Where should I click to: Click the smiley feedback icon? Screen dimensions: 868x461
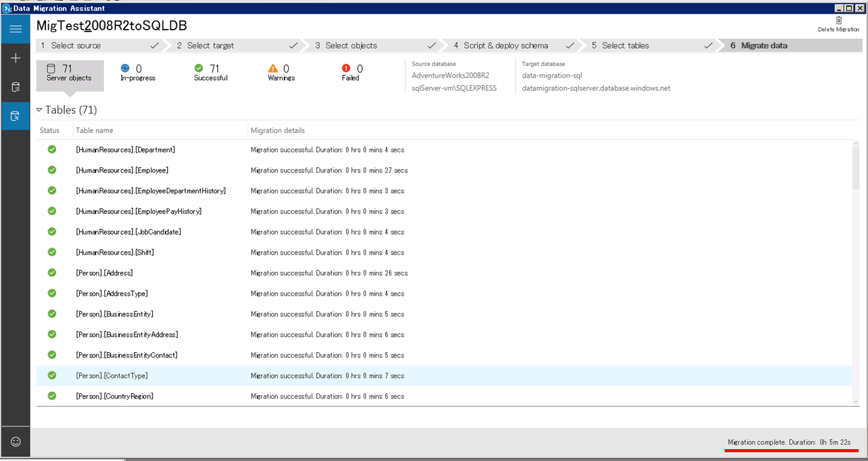[x=15, y=441]
